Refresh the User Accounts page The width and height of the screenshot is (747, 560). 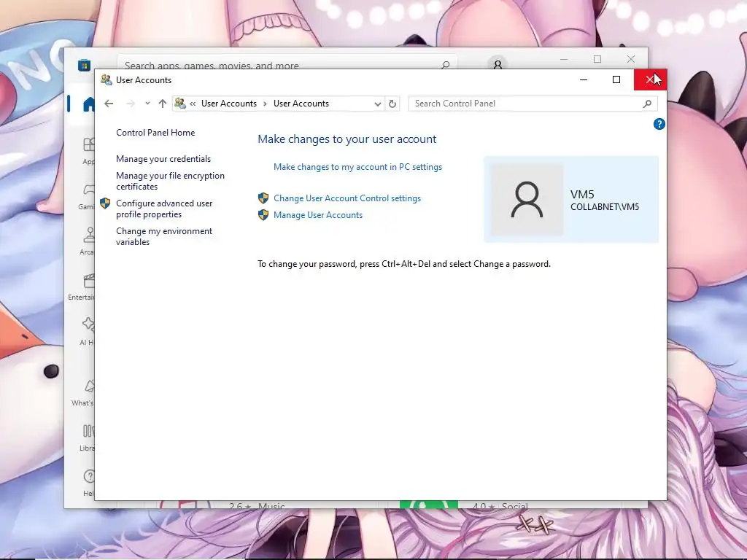point(392,104)
